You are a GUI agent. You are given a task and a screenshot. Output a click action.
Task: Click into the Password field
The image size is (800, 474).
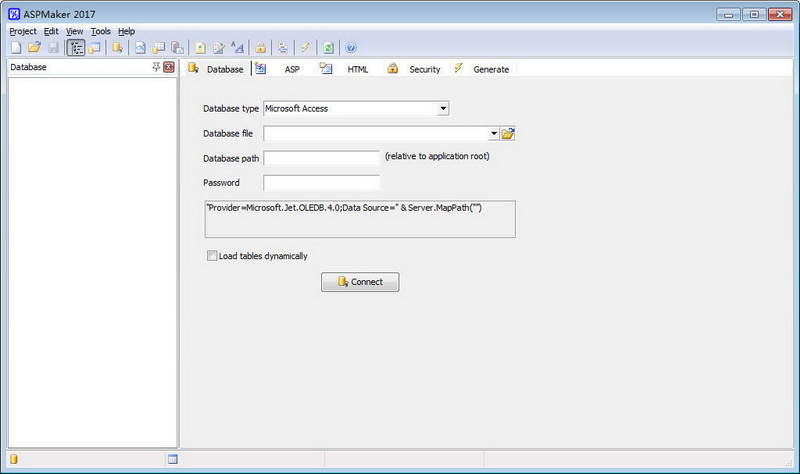[321, 183]
